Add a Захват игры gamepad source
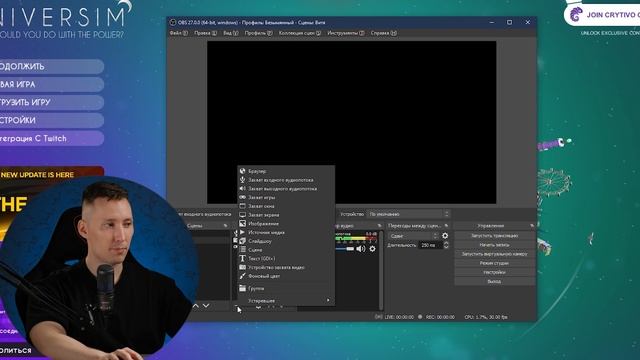 click(x=286, y=197)
